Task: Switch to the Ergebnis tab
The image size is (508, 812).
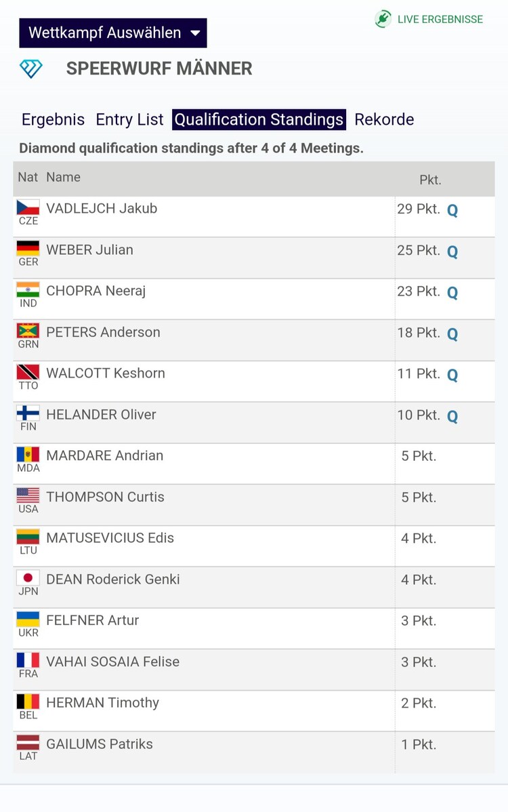Action: coord(53,119)
